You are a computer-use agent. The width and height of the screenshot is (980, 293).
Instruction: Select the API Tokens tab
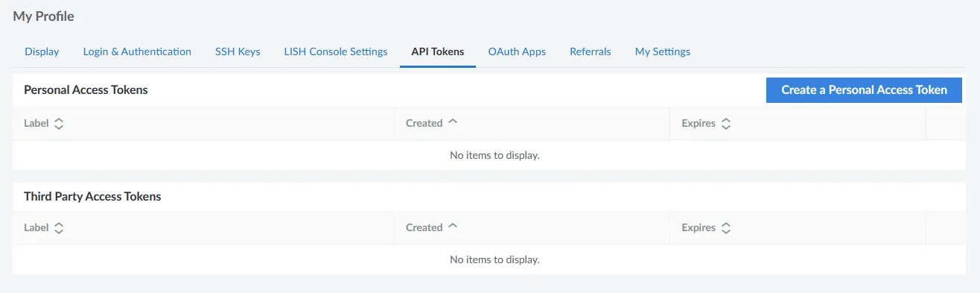438,51
